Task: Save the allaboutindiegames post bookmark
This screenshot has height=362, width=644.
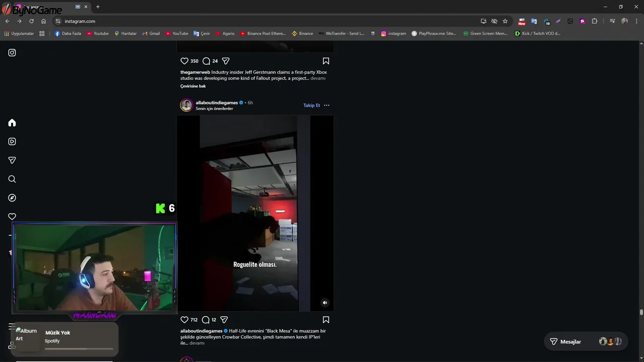Action: tap(326, 320)
